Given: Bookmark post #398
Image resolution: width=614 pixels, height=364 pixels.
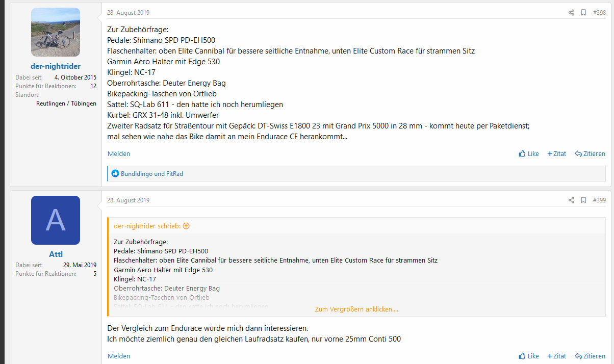Looking at the screenshot, I should 583,13.
